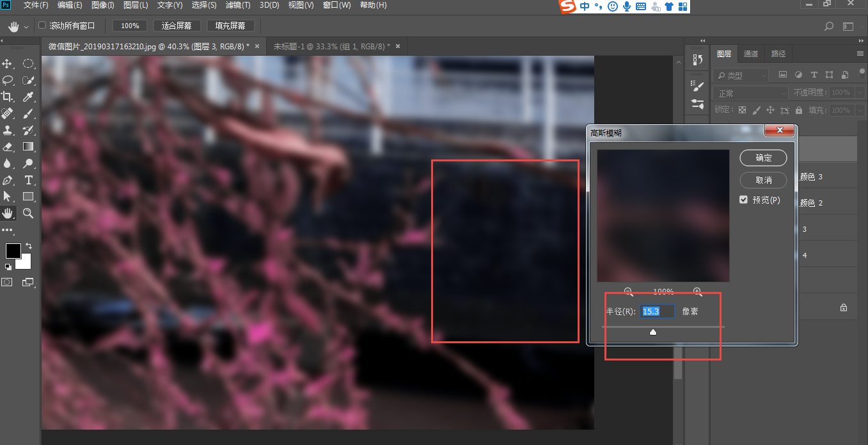Zoom in the Gaussian Blur preview
This screenshot has width=868, height=445.
[x=697, y=292]
